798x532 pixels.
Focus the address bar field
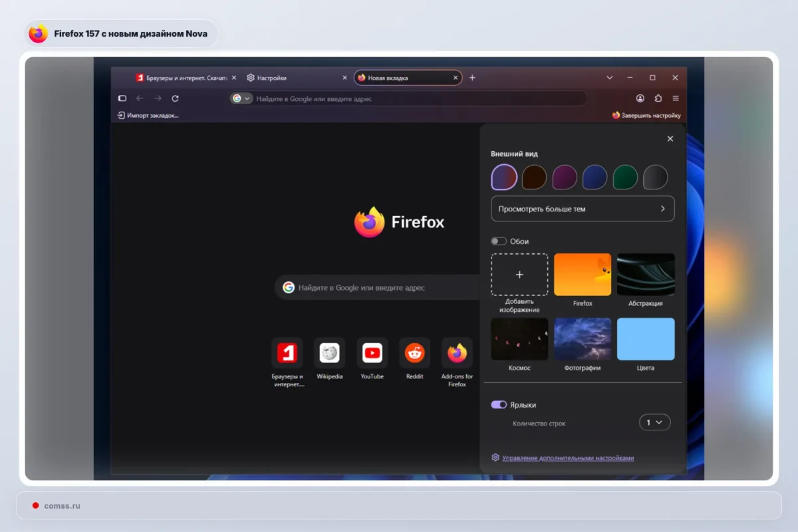pyautogui.click(x=408, y=98)
